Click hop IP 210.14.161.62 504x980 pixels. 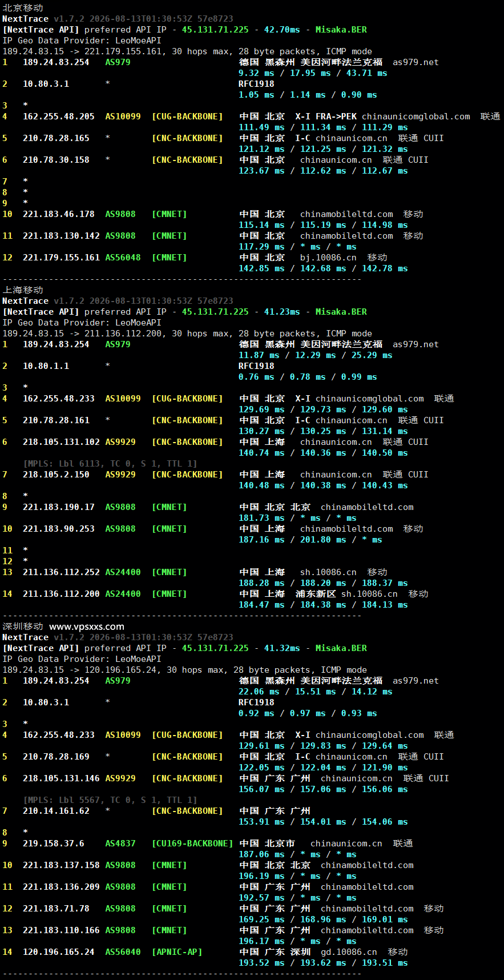56,811
